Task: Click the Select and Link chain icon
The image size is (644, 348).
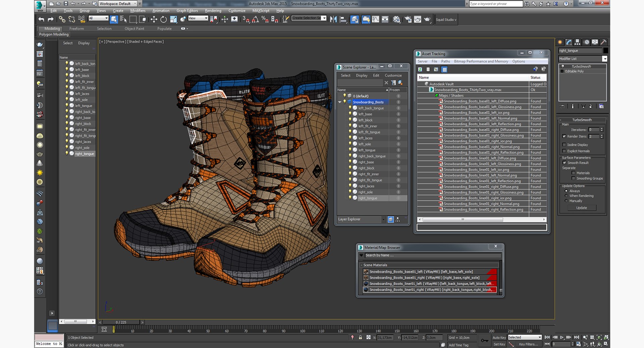Action: click(62, 19)
